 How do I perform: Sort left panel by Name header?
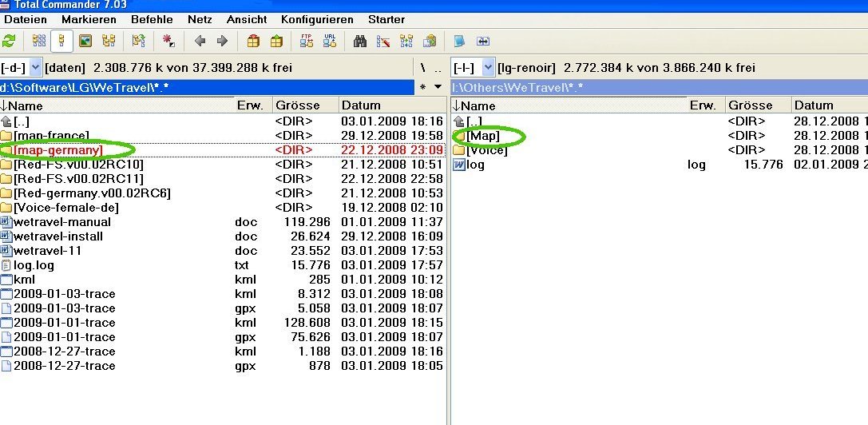pos(117,105)
